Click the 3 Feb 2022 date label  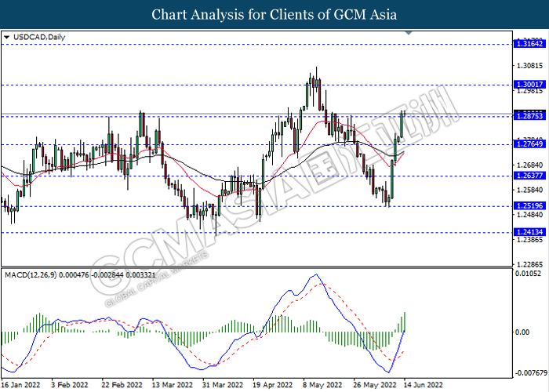(70, 385)
